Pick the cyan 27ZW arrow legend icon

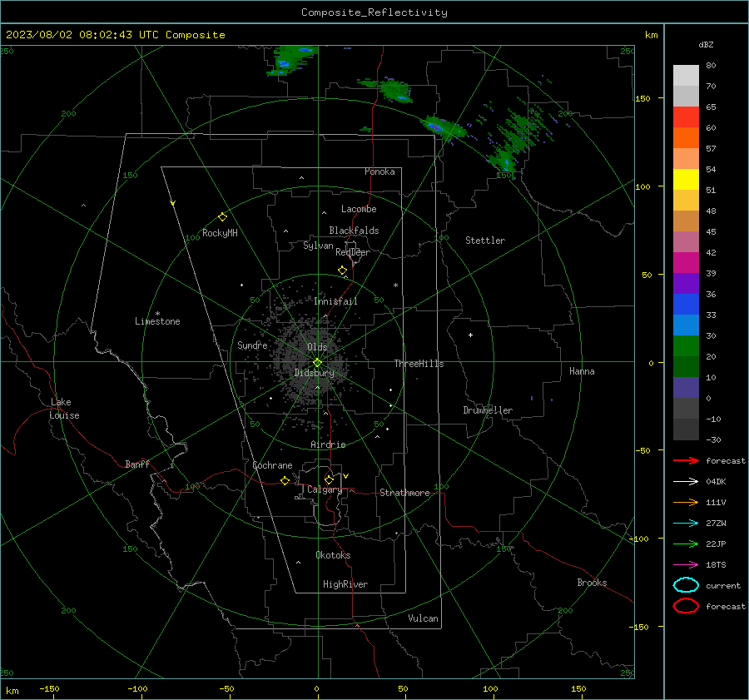(686, 524)
